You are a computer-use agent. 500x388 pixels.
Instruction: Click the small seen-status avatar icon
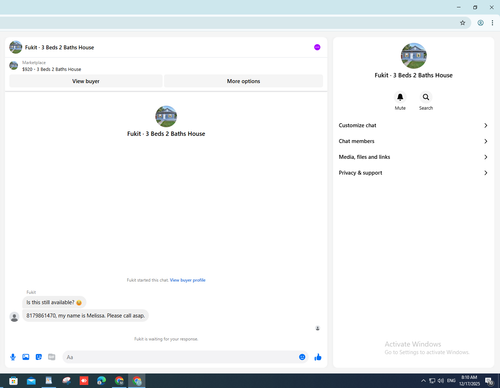(x=318, y=328)
